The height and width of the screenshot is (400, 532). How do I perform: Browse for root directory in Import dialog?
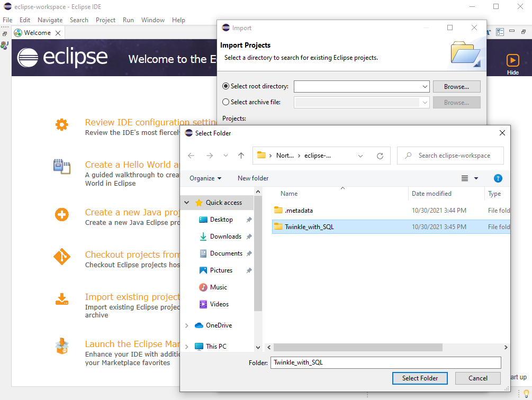(456, 86)
